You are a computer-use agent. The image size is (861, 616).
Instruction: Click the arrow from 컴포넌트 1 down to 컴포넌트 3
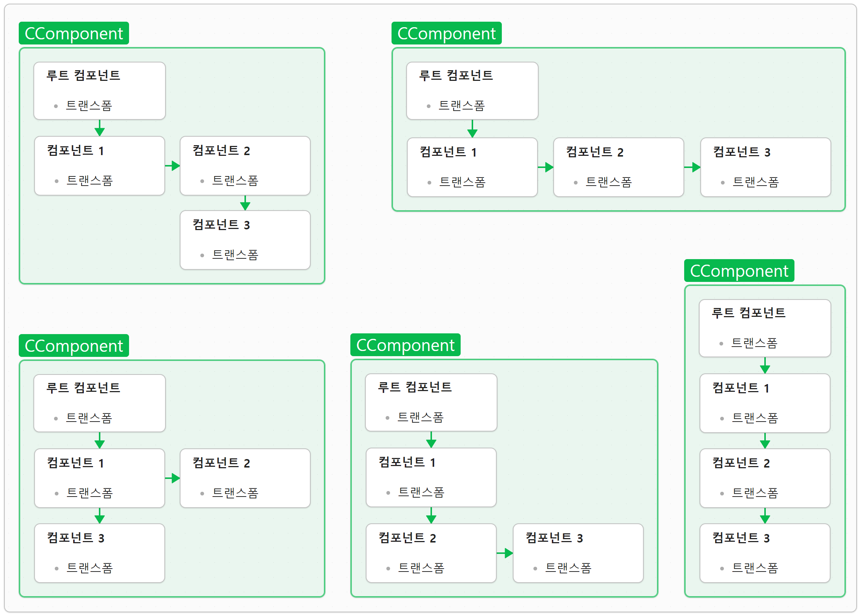99,516
